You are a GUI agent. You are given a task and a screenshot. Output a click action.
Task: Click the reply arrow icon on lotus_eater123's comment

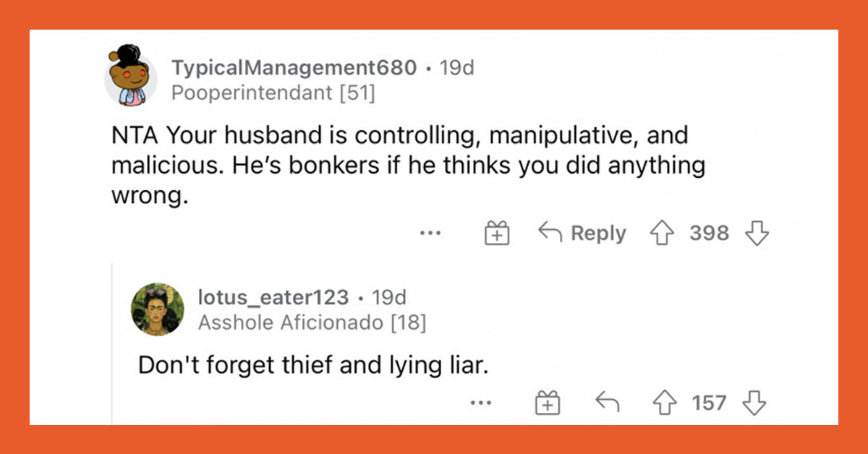point(607,403)
